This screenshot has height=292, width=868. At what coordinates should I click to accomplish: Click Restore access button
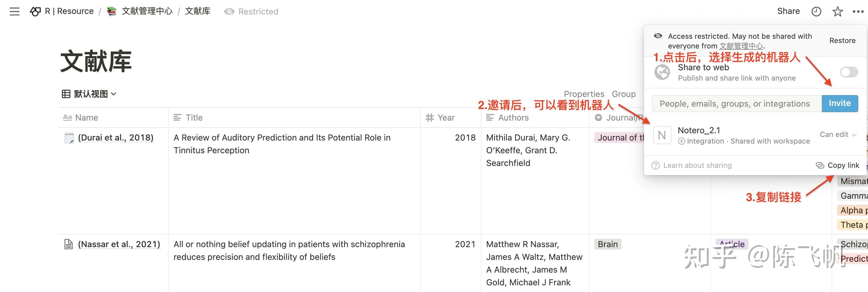[842, 41]
